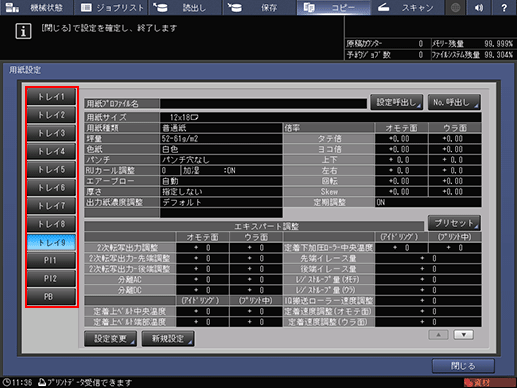
Task: Select the PI2 tray button
Action: click(51, 279)
